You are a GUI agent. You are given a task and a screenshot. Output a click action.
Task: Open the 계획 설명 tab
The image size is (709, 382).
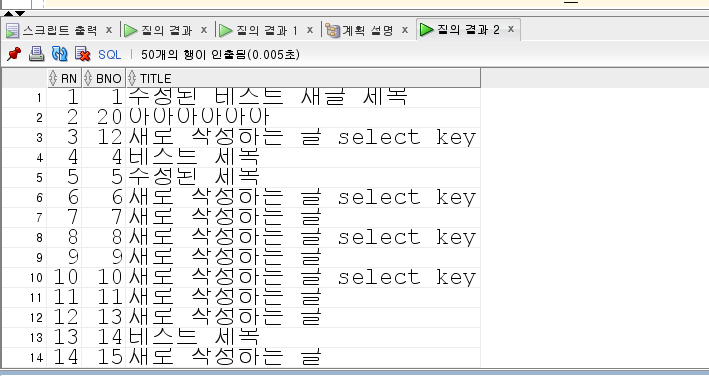pyautogui.click(x=368, y=30)
